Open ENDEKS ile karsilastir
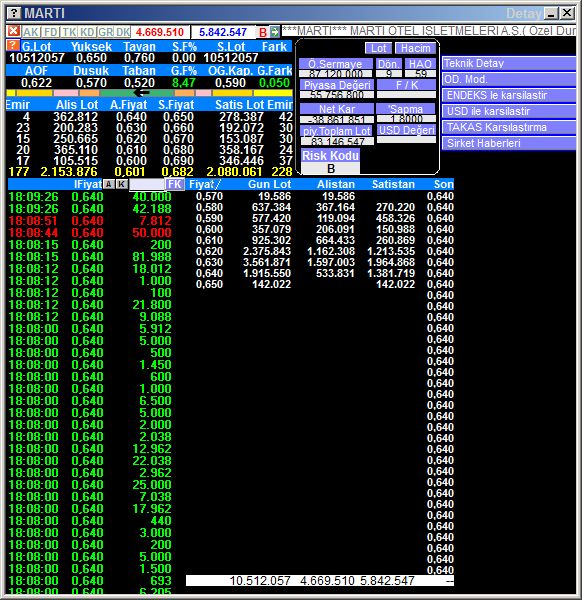 pos(509,95)
